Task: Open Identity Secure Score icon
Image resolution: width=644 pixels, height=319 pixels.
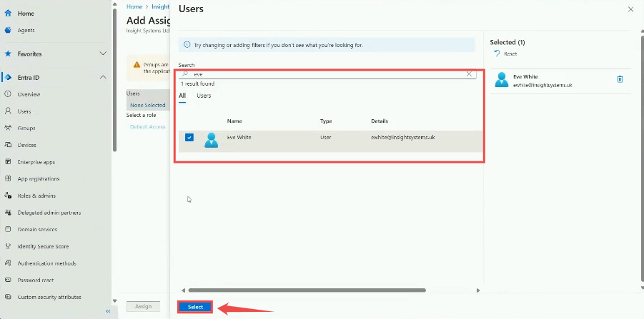Action: point(8,246)
